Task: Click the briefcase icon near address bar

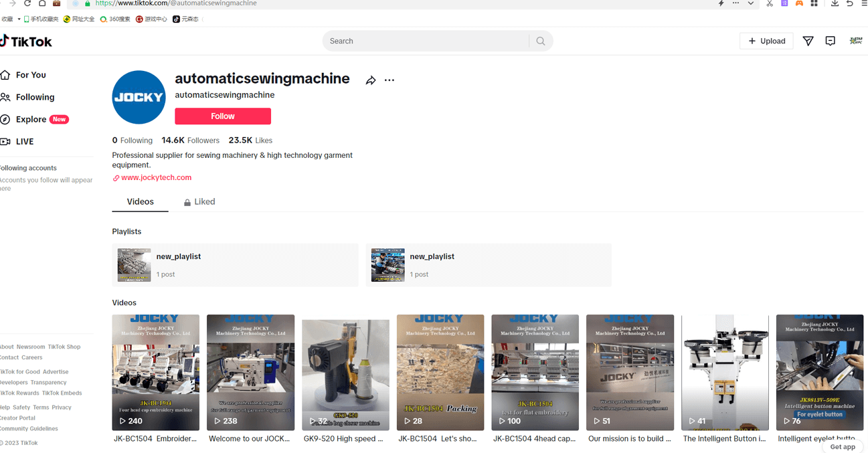Action: (57, 3)
